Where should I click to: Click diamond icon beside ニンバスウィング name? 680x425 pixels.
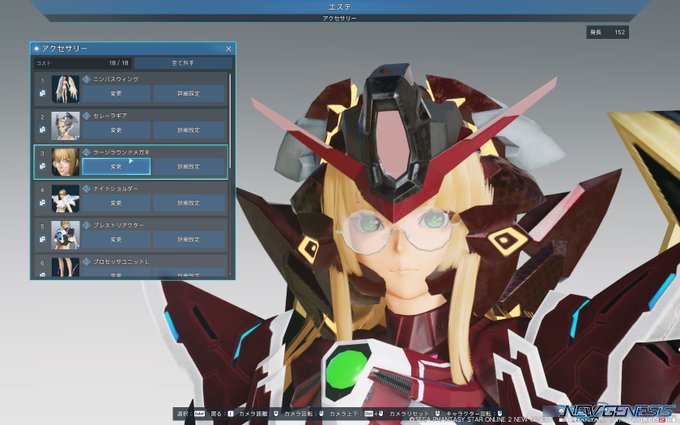click(86, 79)
